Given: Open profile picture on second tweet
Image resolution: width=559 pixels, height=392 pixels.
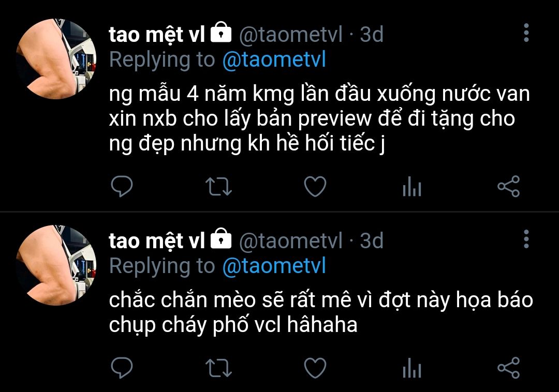Looking at the screenshot, I should [56, 265].
